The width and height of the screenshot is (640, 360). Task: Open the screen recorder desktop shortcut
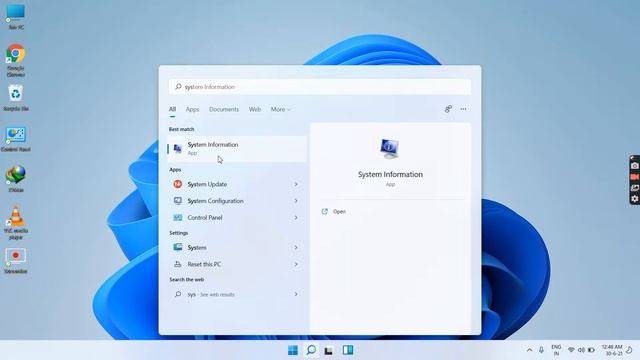[16, 260]
